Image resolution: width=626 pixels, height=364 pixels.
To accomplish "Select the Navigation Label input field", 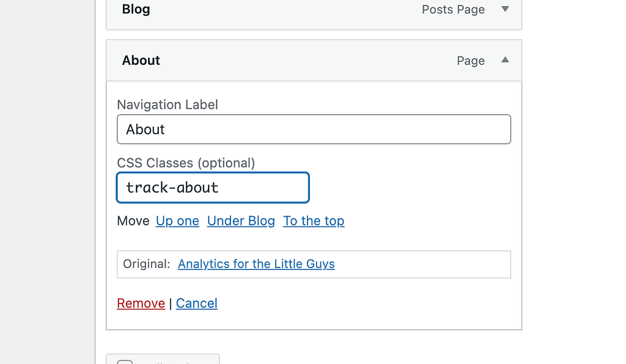I will (314, 129).
